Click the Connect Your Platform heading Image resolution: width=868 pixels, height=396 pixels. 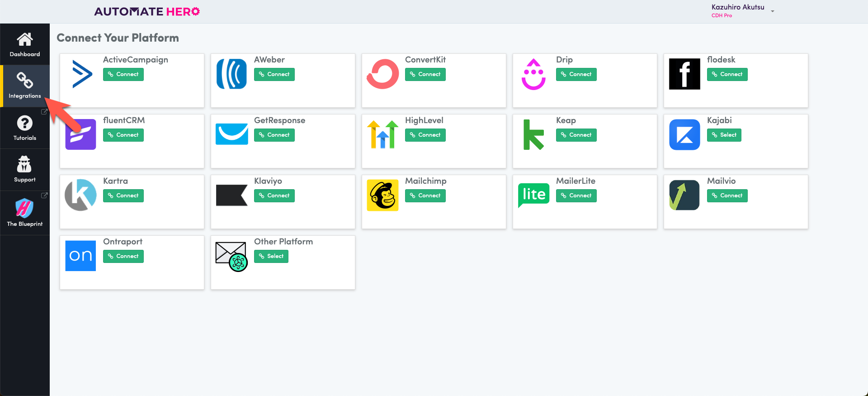click(x=118, y=38)
